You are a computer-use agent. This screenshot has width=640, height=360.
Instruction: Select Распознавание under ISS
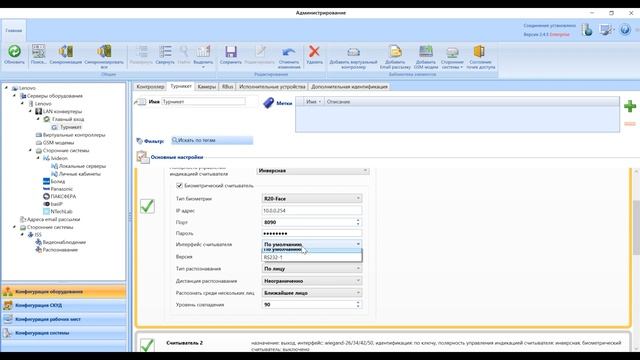(x=60, y=250)
